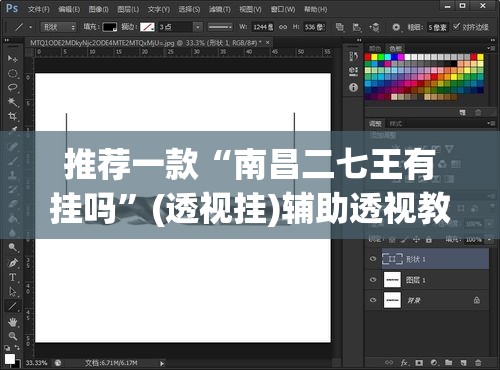Toggle lock image pixels brush icon
This screenshot has height=370, width=500.
(404, 239)
